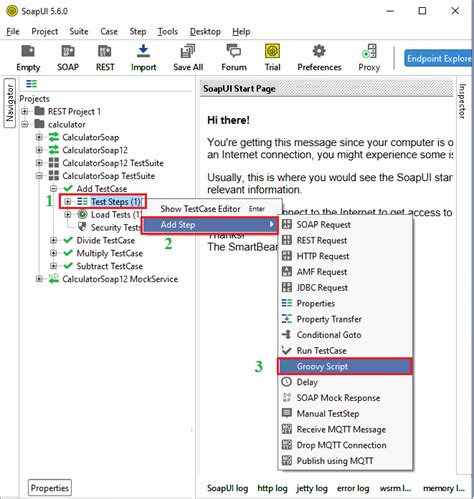The width and height of the screenshot is (474, 499).
Task: Open the Import project tool
Action: [x=143, y=58]
